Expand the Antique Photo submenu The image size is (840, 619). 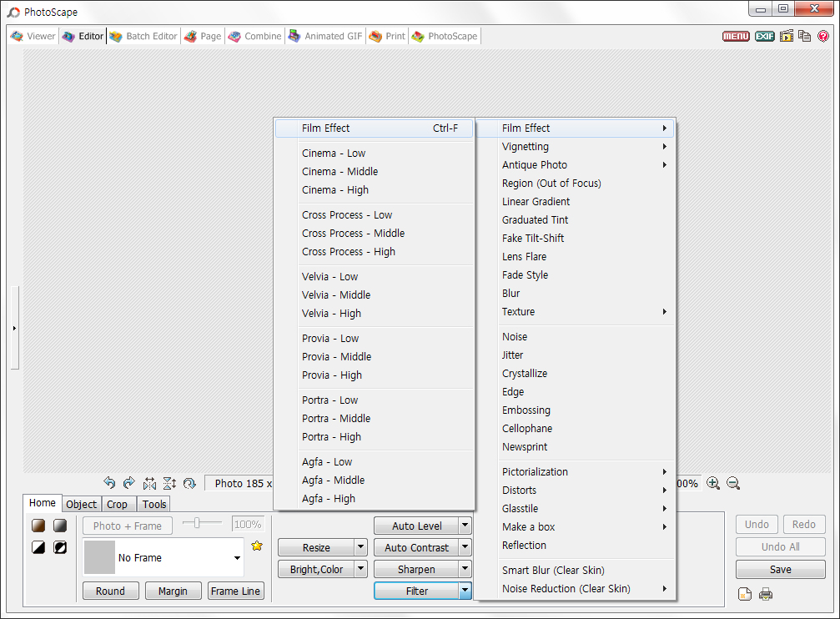[x=575, y=164]
